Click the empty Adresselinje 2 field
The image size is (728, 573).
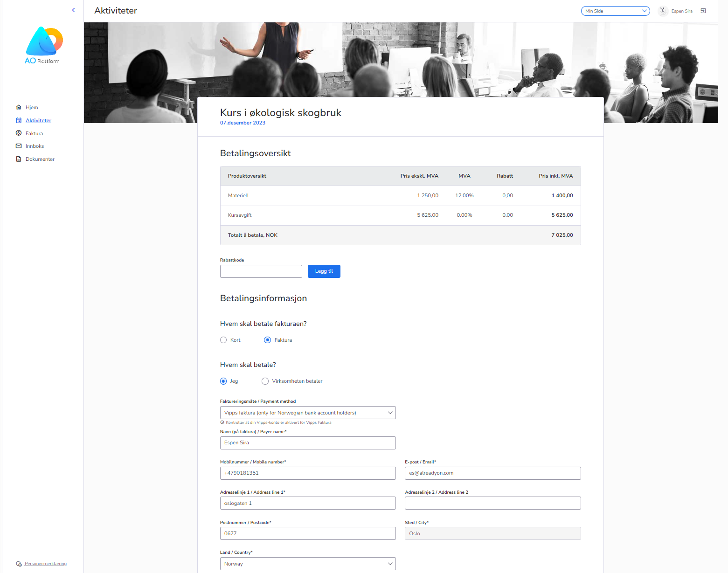(493, 503)
